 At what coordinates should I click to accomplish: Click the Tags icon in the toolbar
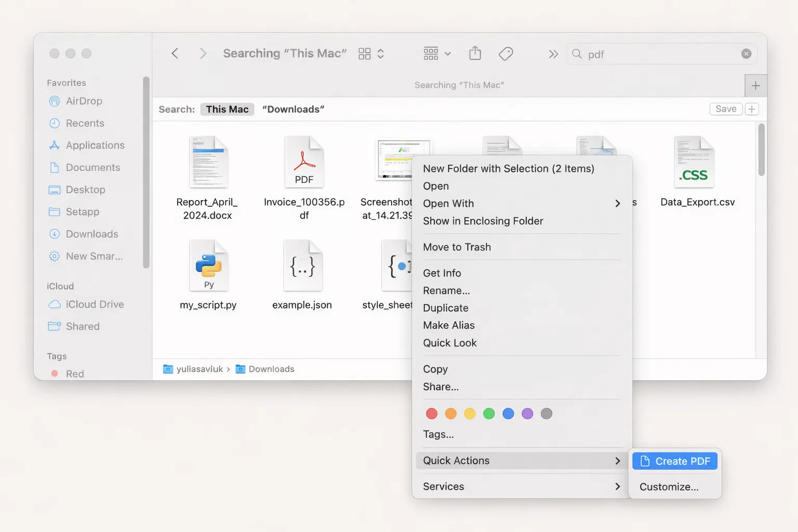click(506, 53)
